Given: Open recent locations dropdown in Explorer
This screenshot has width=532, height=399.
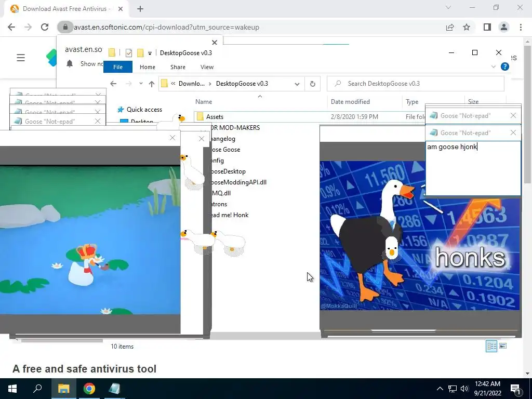Looking at the screenshot, I should point(141,84).
